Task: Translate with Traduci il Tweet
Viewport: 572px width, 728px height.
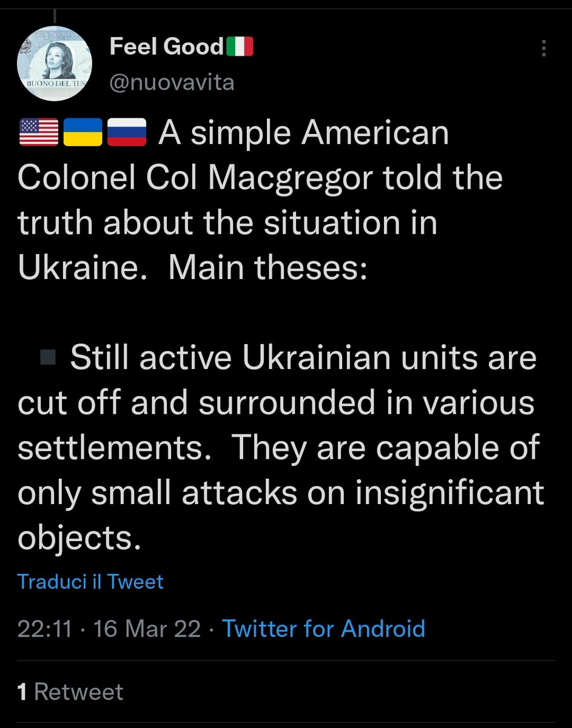Action: point(90,582)
